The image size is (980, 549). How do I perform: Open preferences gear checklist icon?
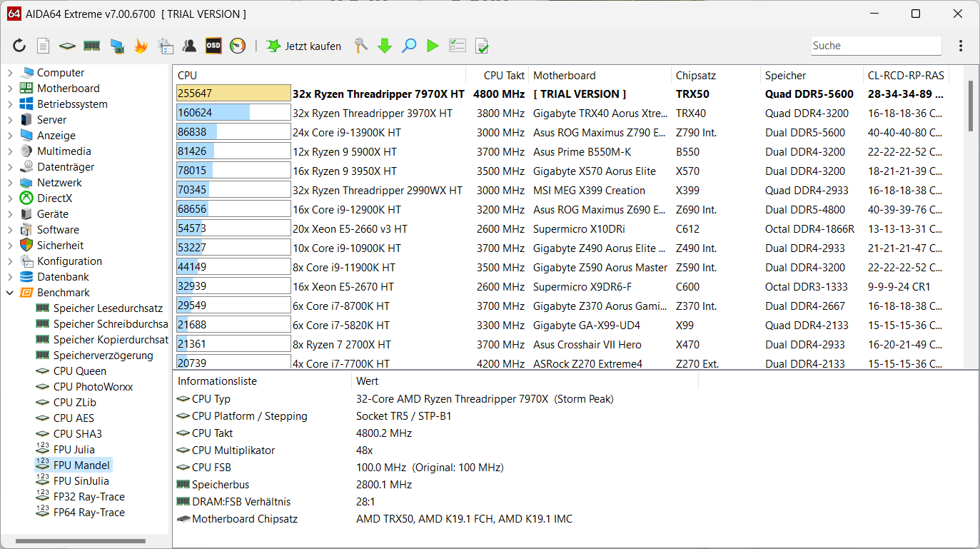[165, 46]
